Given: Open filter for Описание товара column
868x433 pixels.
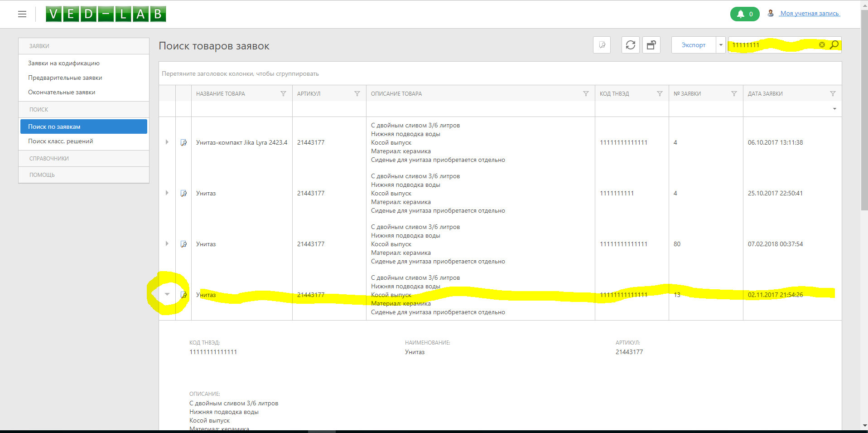Looking at the screenshot, I should tap(586, 93).
